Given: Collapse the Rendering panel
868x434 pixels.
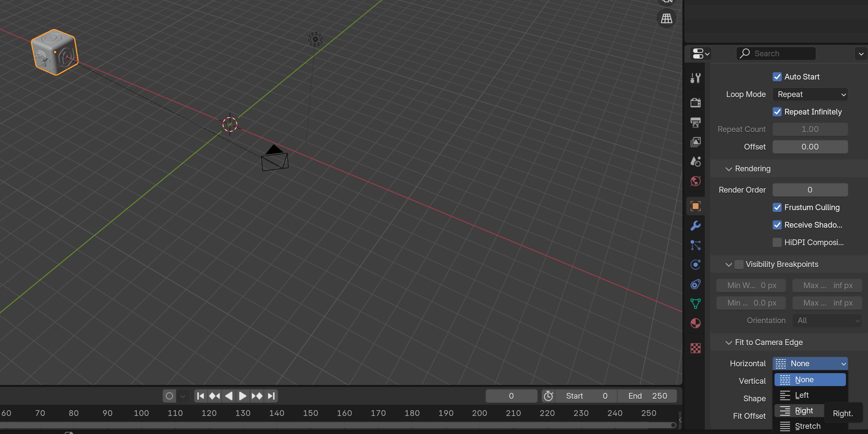Looking at the screenshot, I should [x=729, y=169].
